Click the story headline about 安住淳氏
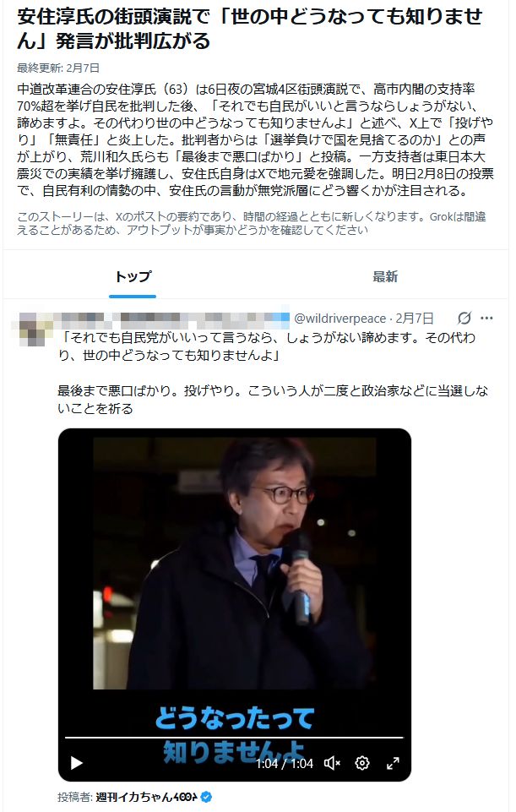The height and width of the screenshot is (812, 516). tap(249, 29)
